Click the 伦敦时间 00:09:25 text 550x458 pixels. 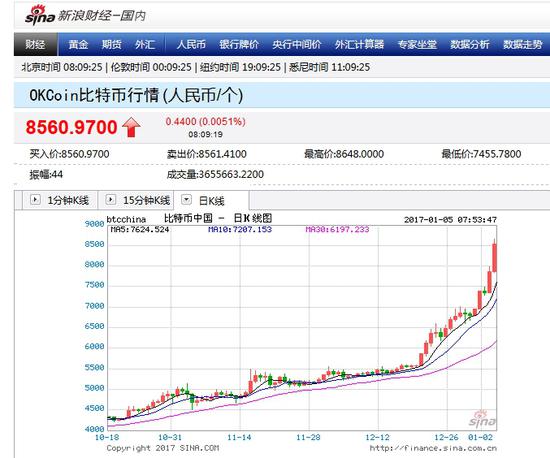[151, 67]
